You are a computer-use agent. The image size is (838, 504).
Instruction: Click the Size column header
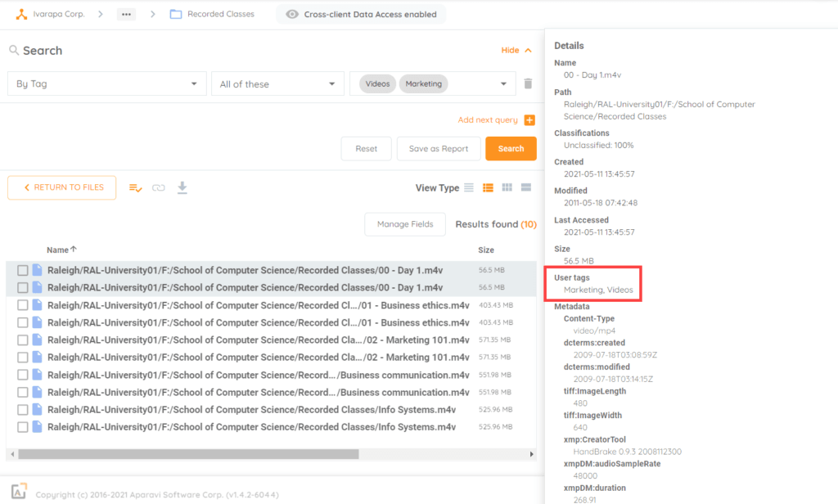[x=486, y=250]
